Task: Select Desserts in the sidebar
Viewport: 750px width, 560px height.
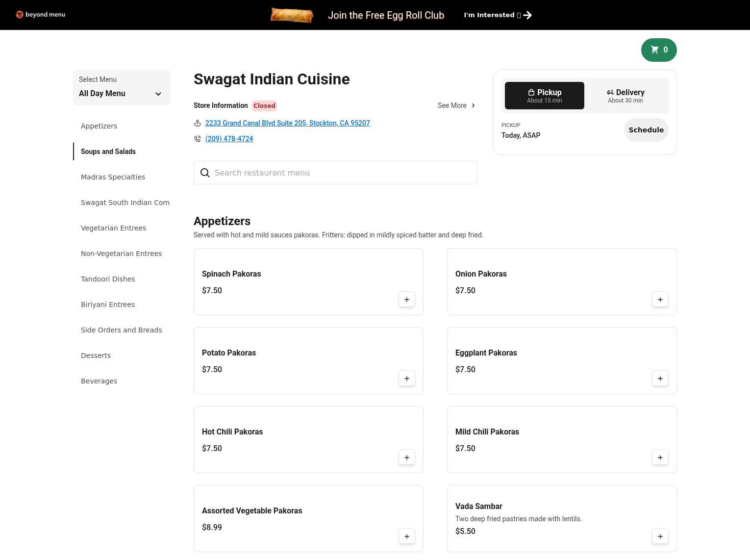Action: (x=96, y=356)
